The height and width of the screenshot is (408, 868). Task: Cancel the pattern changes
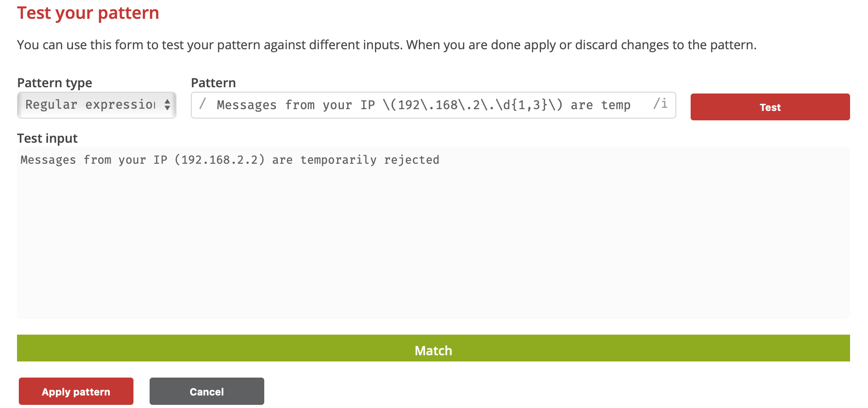pyautogui.click(x=206, y=391)
